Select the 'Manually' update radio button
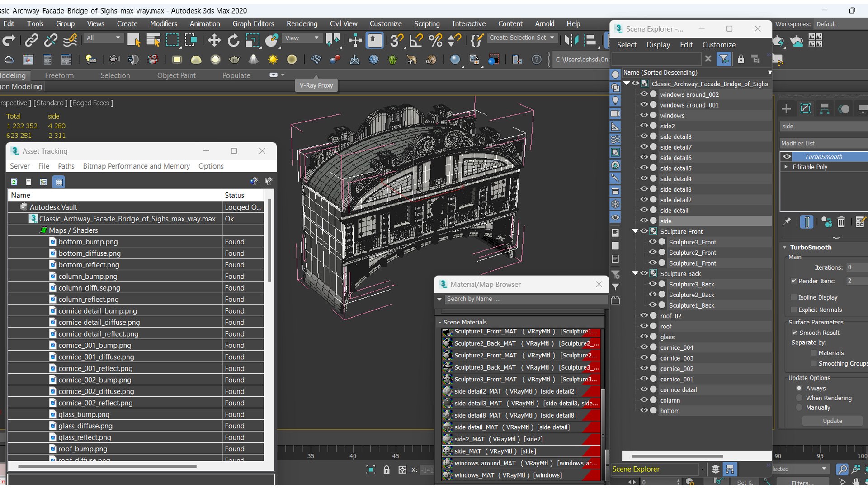This screenshot has width=868, height=488. pos(799,408)
